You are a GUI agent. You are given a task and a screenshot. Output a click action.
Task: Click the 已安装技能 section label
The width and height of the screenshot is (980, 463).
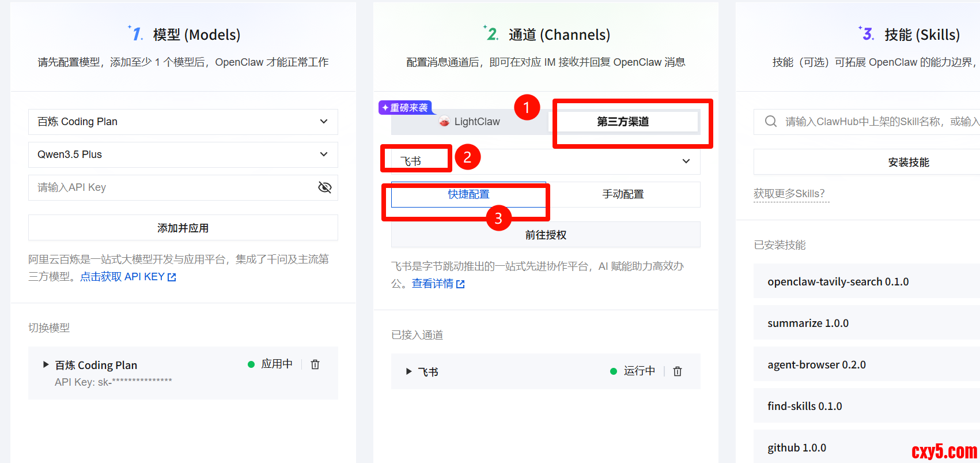pos(780,245)
